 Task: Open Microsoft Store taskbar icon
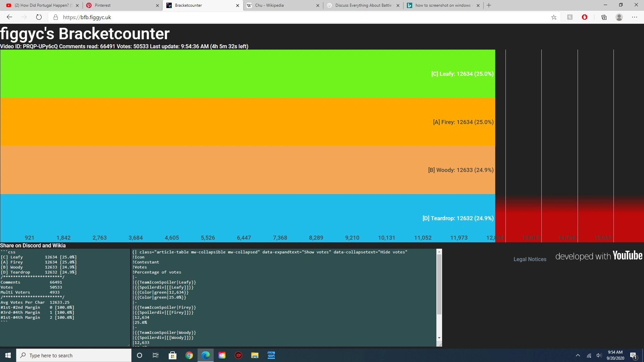point(172,355)
